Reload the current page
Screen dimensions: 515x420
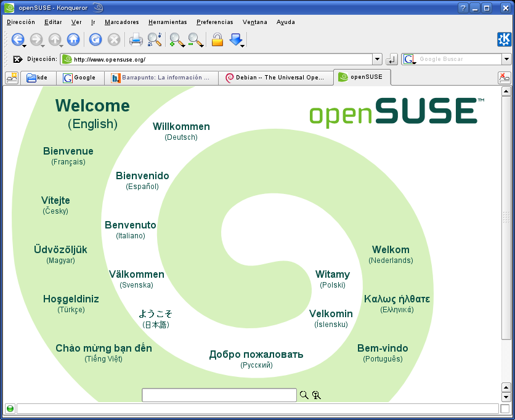click(95, 39)
